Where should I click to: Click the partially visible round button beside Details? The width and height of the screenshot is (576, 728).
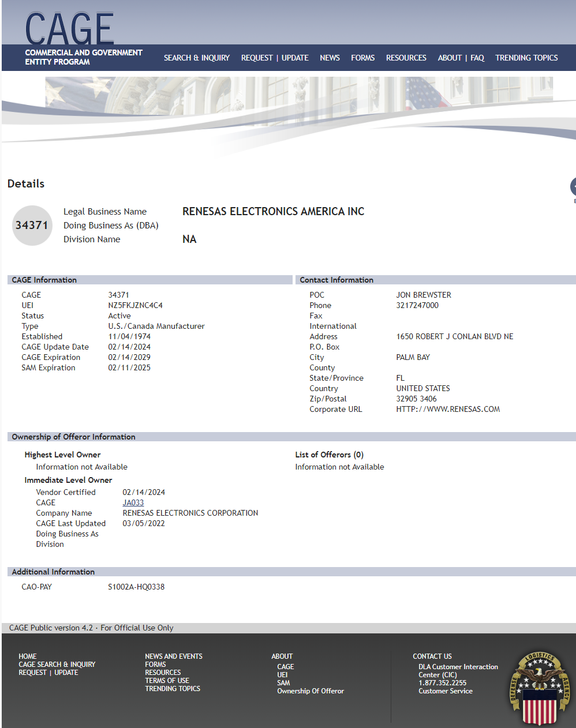click(573, 186)
